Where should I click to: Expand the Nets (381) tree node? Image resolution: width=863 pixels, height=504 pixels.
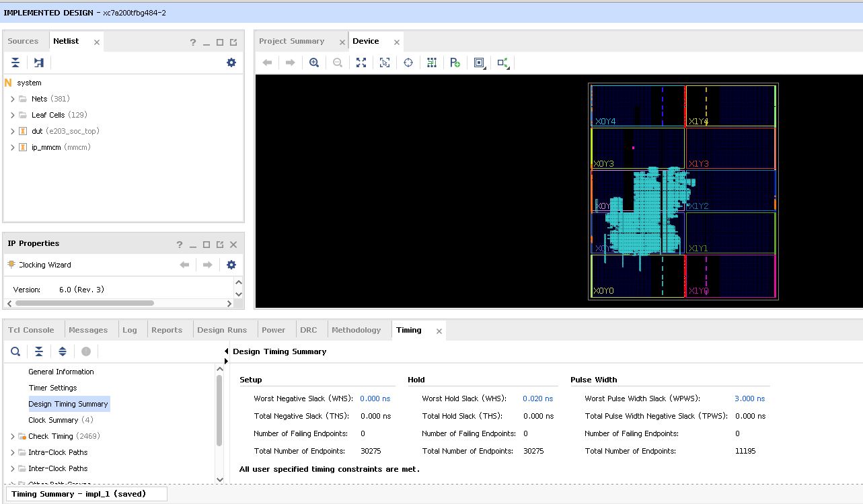[x=12, y=99]
